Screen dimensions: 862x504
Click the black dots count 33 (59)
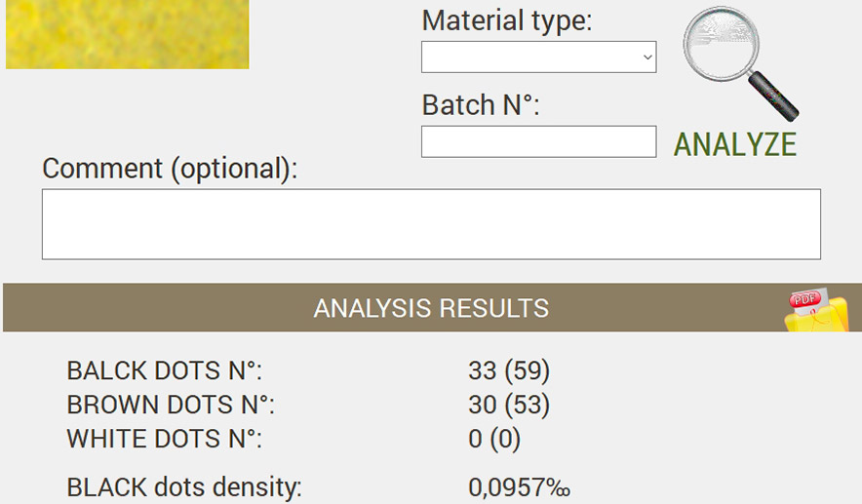(509, 370)
